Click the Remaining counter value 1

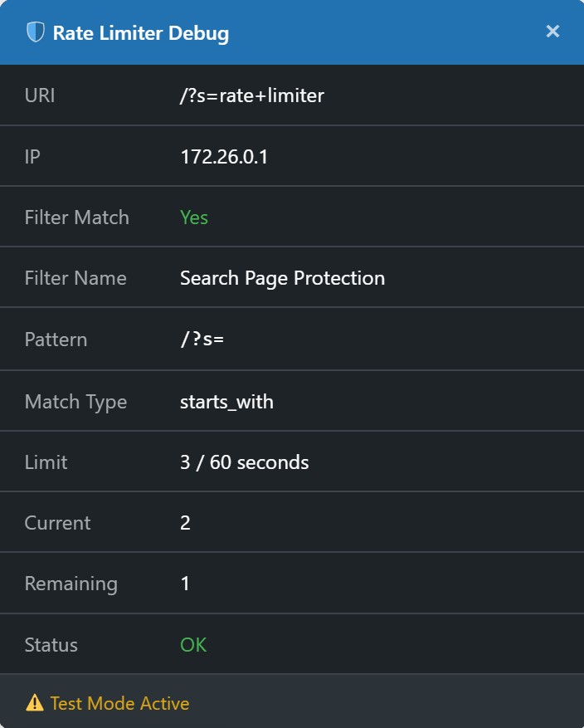tap(185, 584)
